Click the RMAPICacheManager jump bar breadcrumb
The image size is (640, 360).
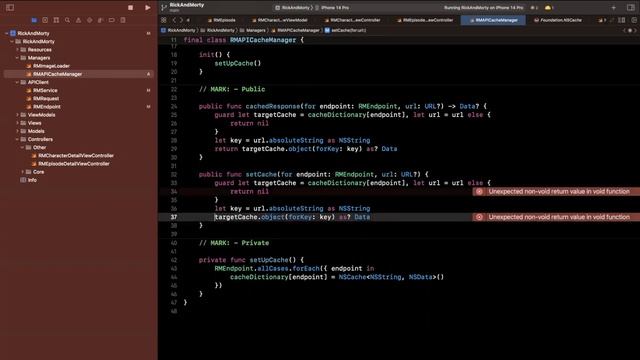coord(296,30)
